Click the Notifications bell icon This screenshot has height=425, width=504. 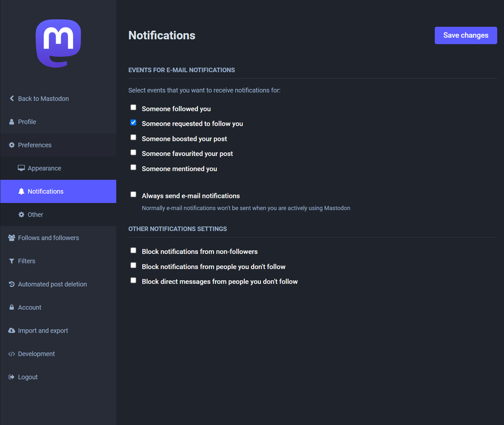[21, 191]
